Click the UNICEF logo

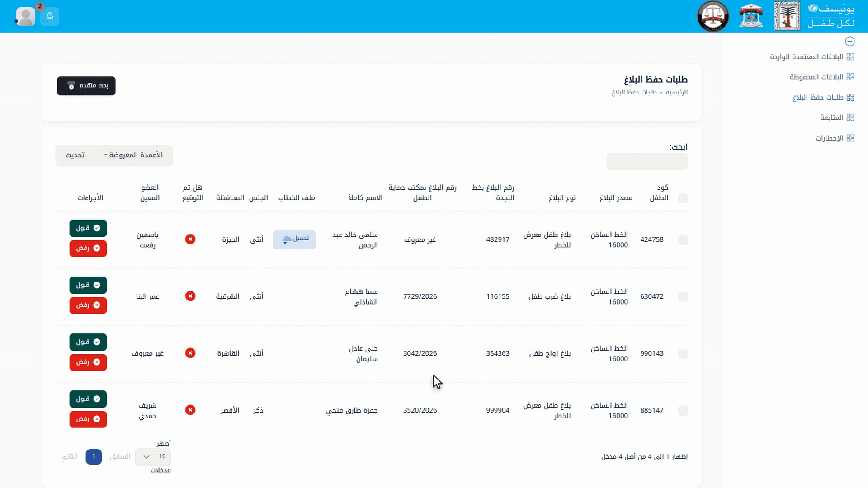click(831, 16)
